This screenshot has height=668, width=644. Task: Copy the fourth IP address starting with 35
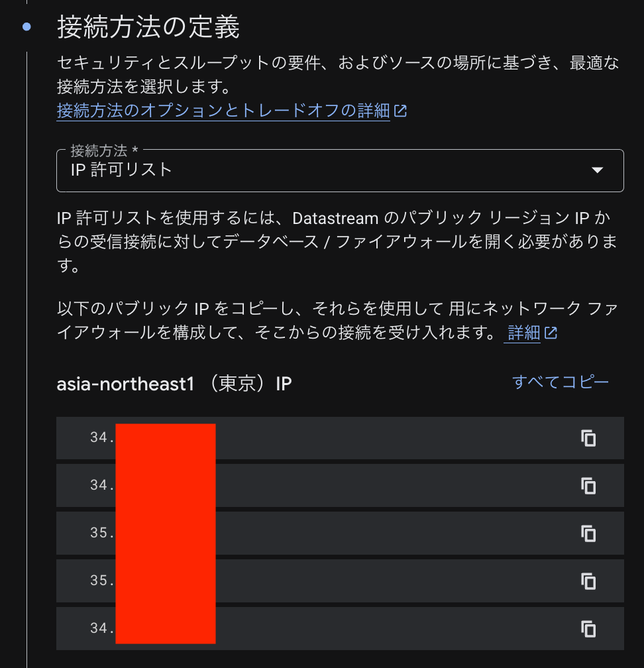click(x=588, y=581)
